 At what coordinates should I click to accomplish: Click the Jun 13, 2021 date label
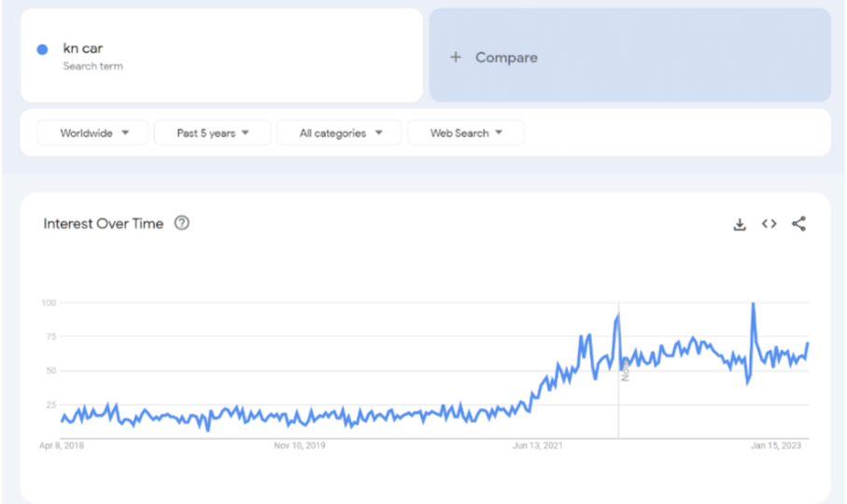539,446
